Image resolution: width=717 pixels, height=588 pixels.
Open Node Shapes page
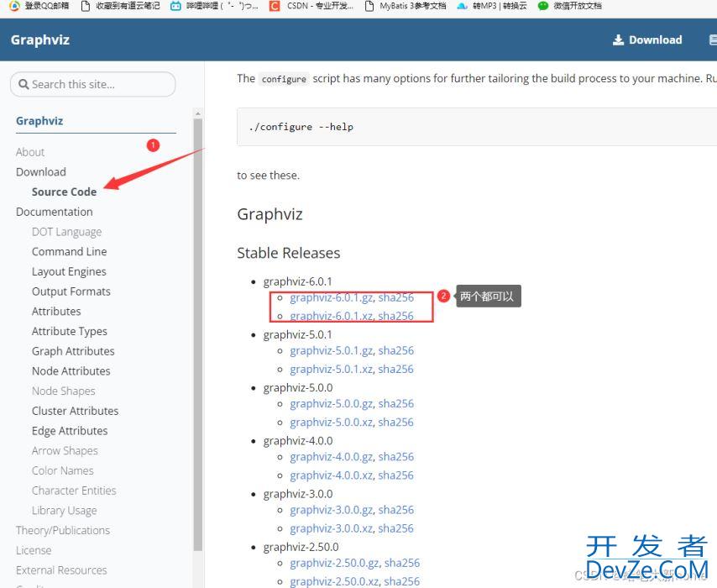(64, 391)
